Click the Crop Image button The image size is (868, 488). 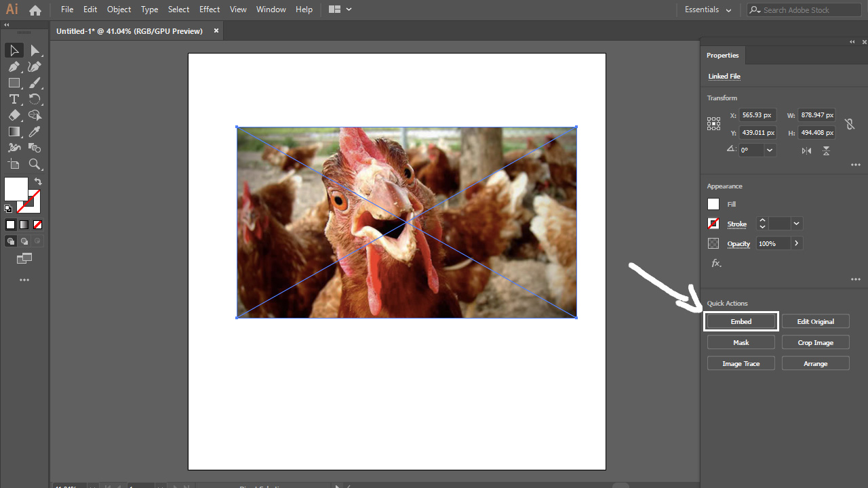(816, 342)
